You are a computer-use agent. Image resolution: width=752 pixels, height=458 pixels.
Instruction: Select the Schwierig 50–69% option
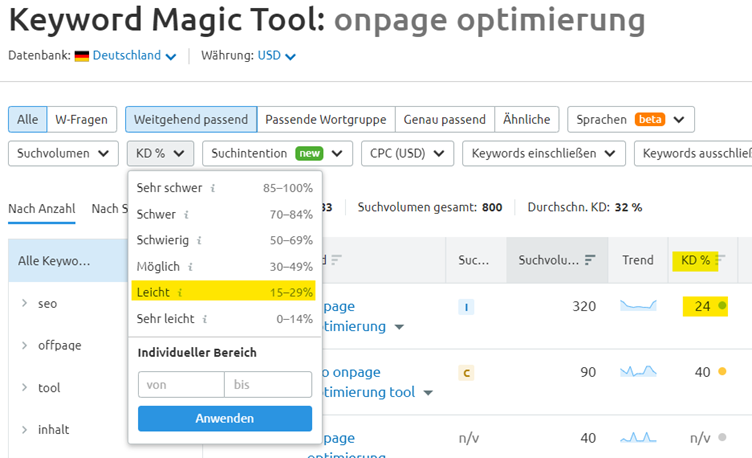point(224,240)
